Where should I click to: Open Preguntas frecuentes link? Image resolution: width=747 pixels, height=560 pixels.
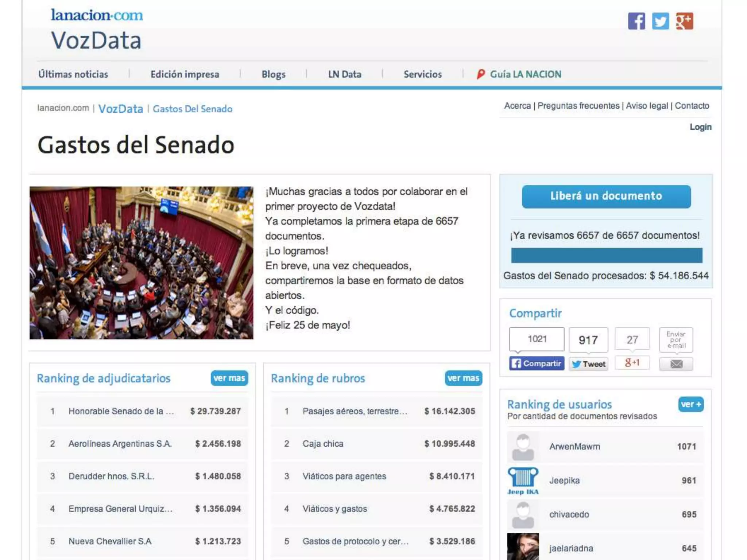(578, 106)
